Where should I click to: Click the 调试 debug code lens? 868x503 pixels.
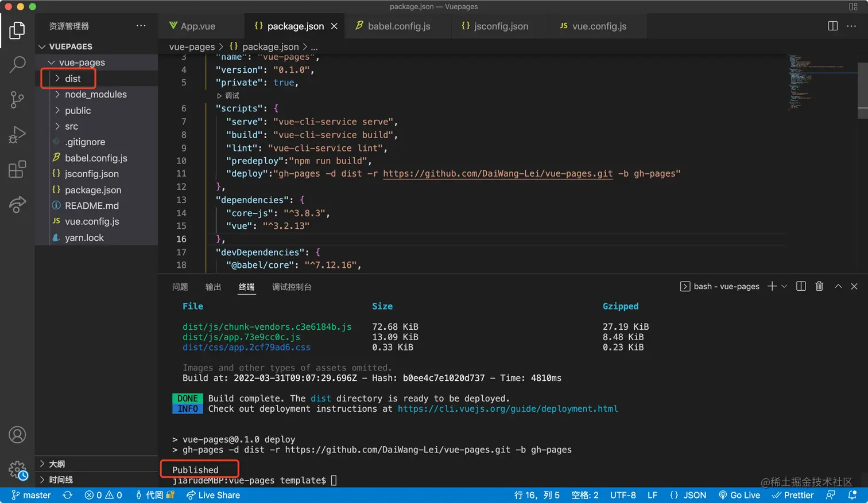click(228, 96)
